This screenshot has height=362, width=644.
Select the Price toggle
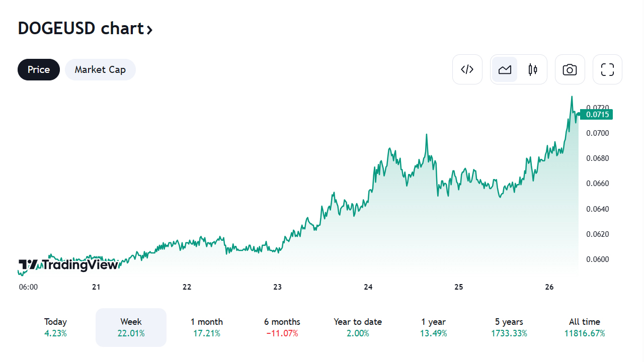[39, 69]
